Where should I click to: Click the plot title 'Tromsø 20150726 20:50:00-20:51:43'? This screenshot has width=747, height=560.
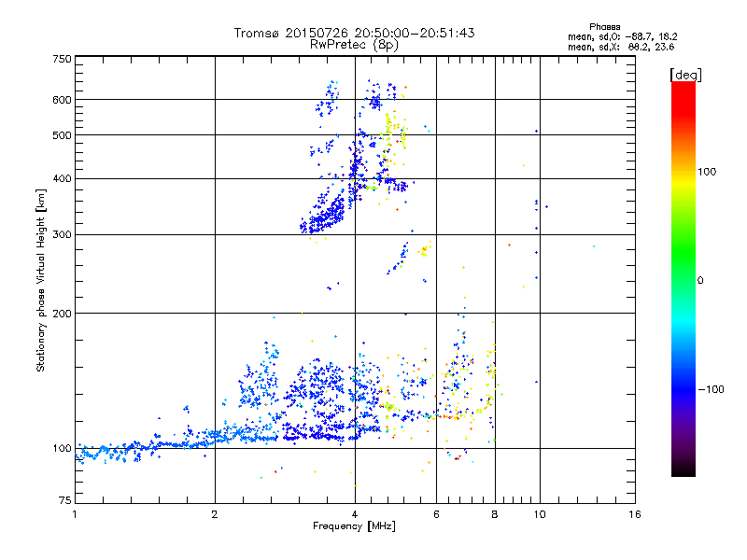pos(354,33)
